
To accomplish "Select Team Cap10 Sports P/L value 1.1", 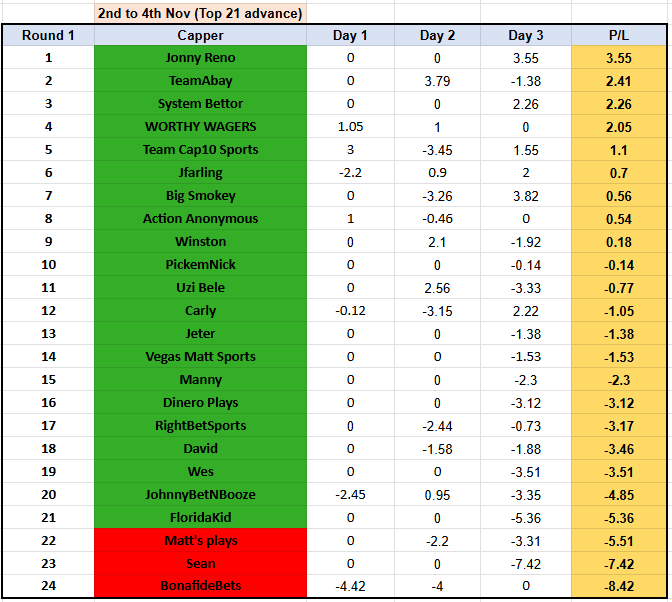I will [619, 150].
